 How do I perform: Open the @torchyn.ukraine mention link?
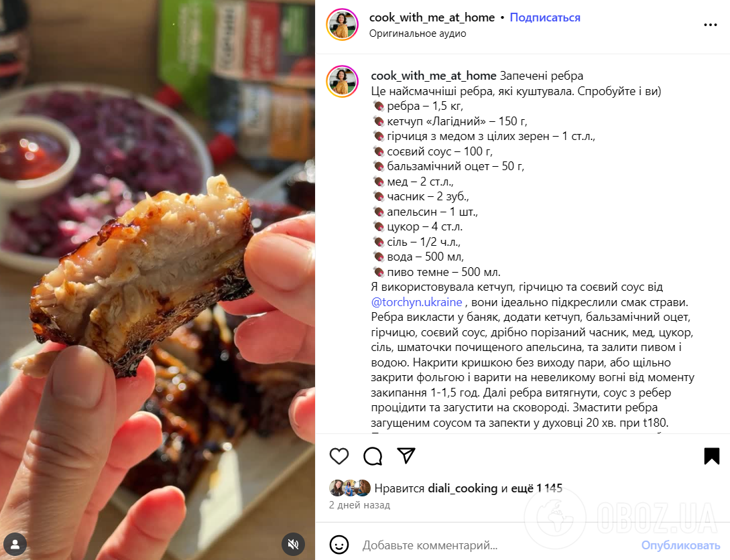click(x=417, y=302)
